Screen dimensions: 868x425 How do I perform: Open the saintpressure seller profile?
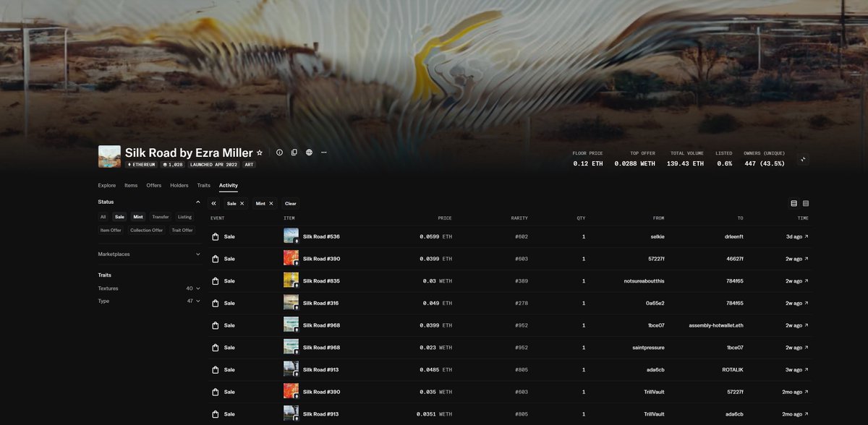[x=648, y=348]
